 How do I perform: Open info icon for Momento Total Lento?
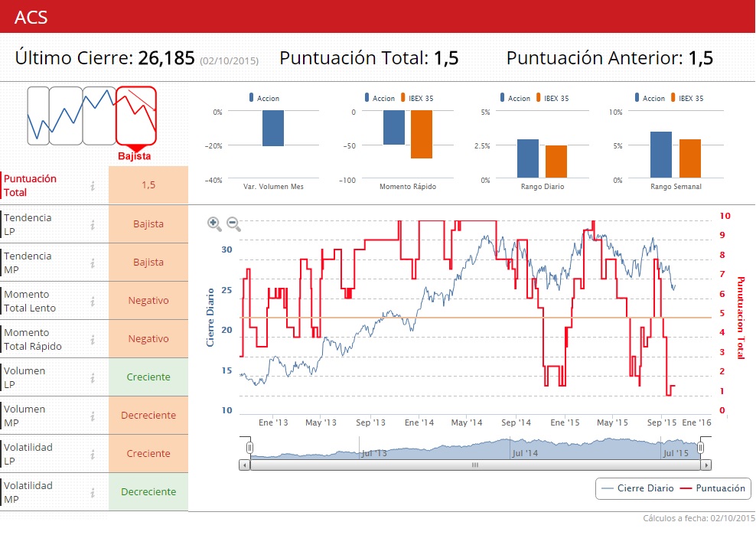pos(93,301)
